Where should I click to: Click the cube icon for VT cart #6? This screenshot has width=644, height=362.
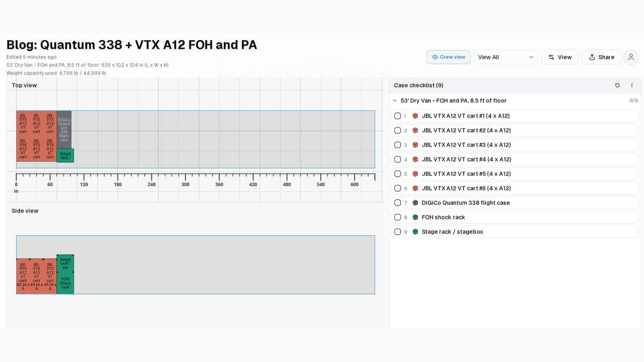(x=415, y=188)
